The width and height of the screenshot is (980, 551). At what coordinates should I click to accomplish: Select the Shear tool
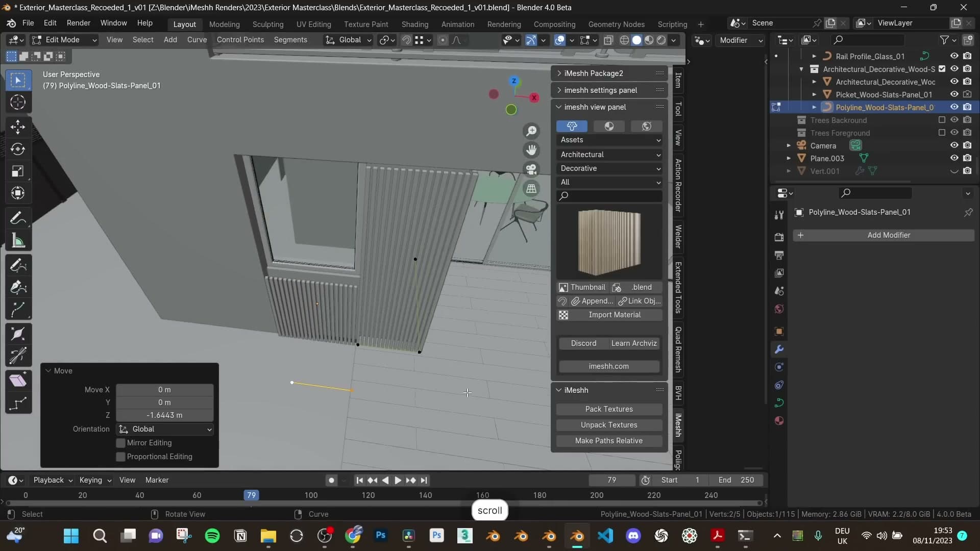pyautogui.click(x=18, y=381)
